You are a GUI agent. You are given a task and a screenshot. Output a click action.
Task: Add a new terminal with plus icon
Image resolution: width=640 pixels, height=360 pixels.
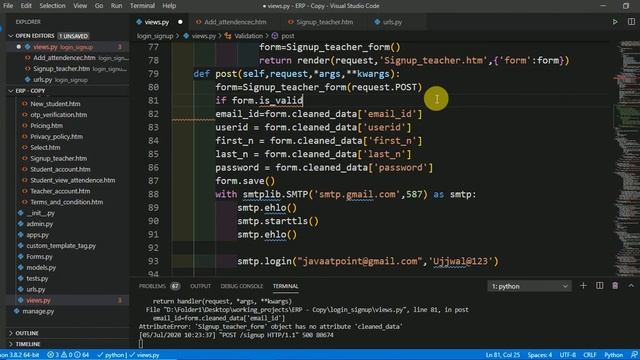coord(583,286)
